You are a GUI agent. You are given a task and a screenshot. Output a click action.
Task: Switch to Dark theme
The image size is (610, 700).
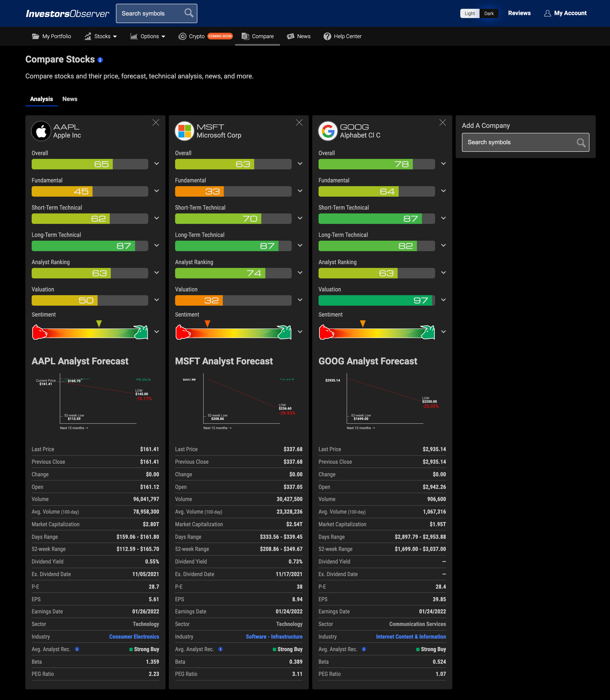(489, 13)
